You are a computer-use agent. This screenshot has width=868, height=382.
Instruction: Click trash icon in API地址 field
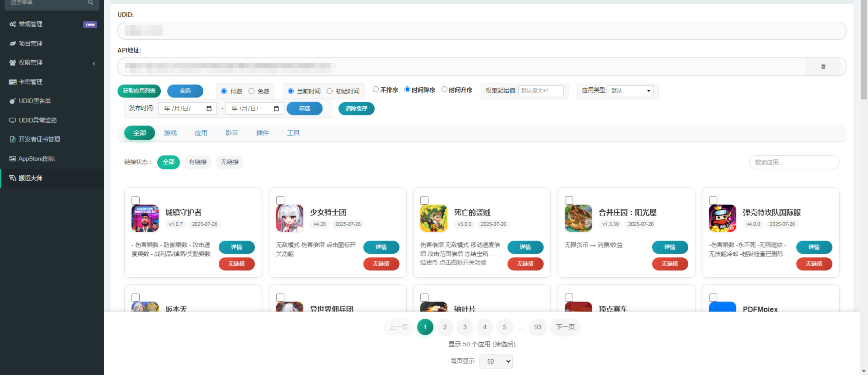click(x=823, y=66)
